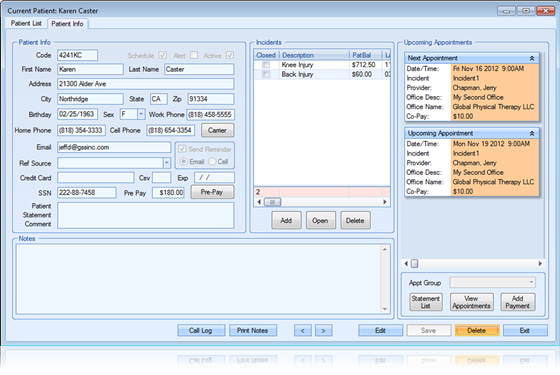
Task: Click the Exit button
Action: [525, 330]
